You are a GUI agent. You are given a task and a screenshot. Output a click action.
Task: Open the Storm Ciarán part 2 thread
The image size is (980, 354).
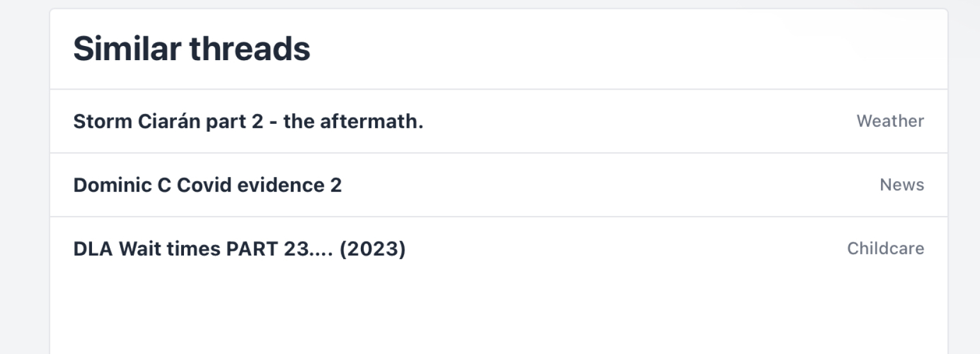pos(248,122)
